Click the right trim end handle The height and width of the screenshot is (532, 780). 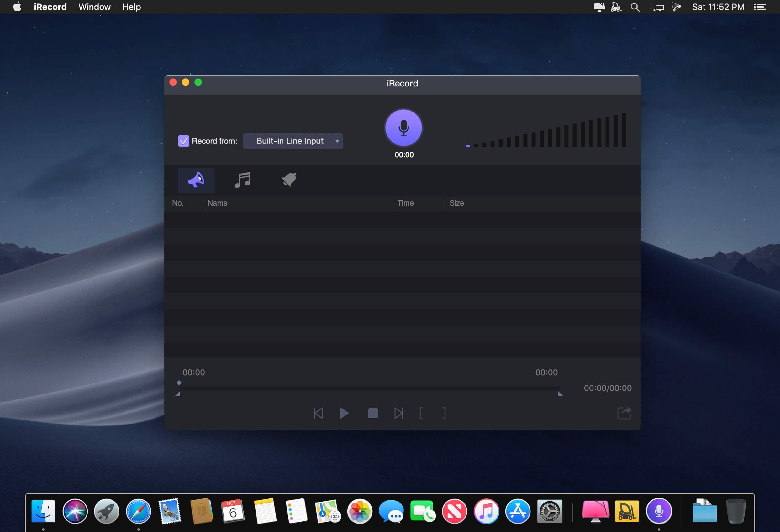click(x=561, y=394)
